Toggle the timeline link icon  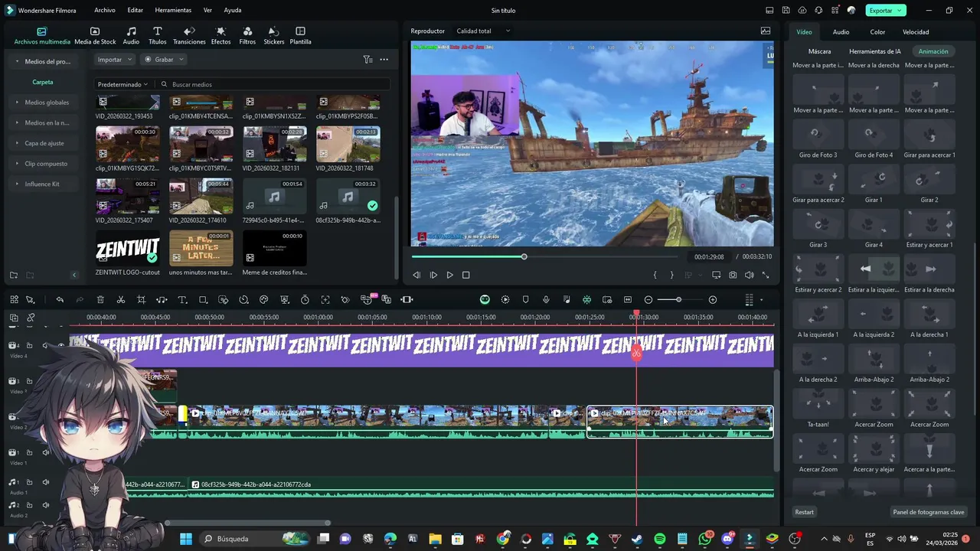point(31,318)
